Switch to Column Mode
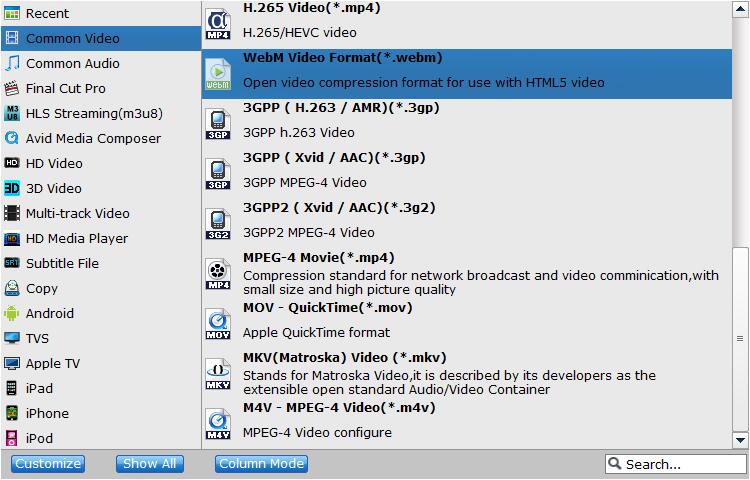750x480 pixels. click(x=262, y=464)
